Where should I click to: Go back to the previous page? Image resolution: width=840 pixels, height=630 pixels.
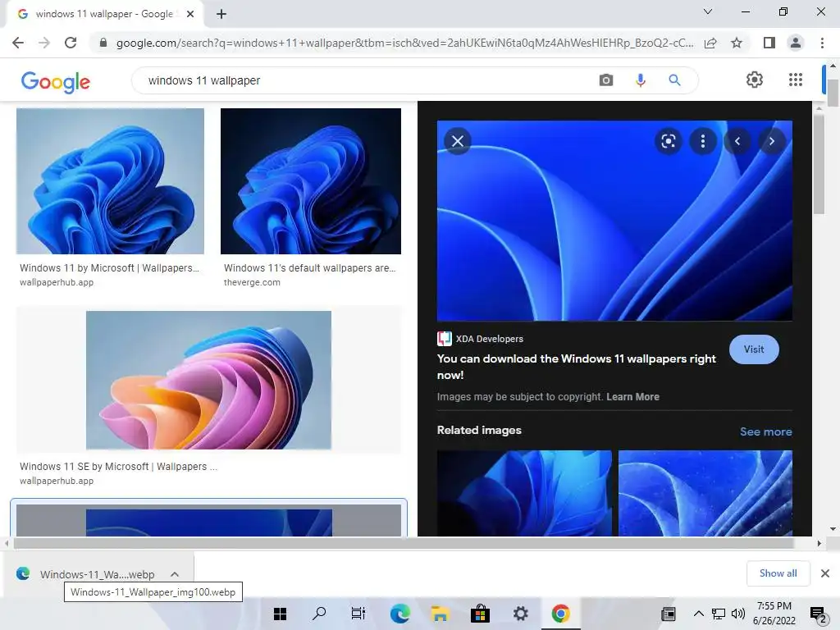pos(18,43)
